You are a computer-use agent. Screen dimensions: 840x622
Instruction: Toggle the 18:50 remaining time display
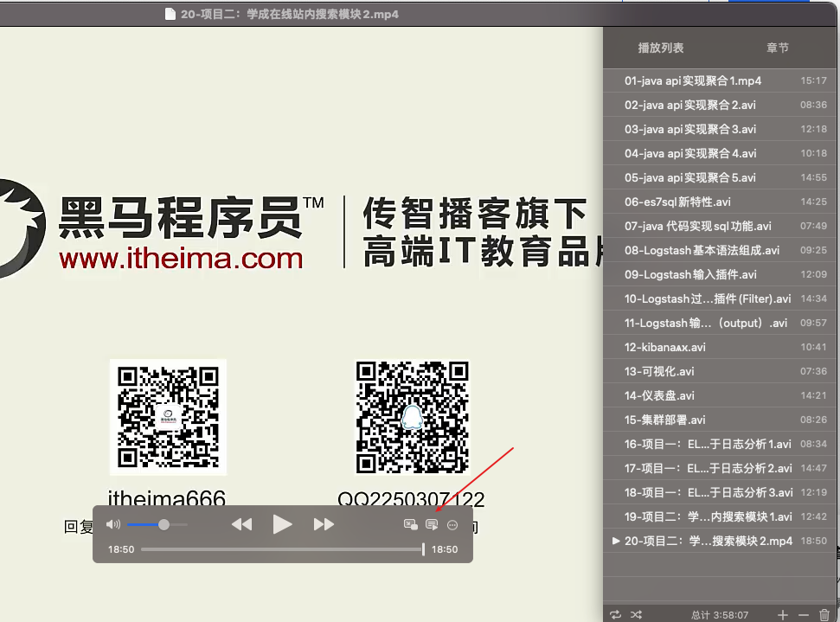(x=445, y=549)
